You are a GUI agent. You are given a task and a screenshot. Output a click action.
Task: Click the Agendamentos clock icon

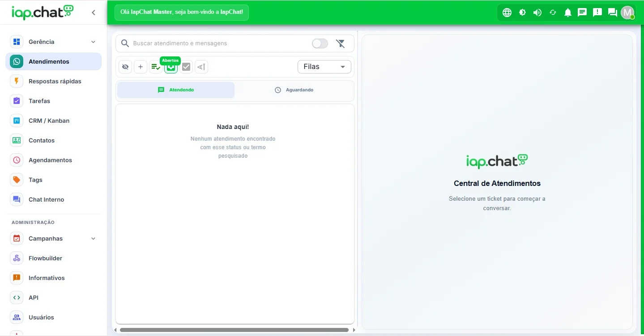coord(17,160)
